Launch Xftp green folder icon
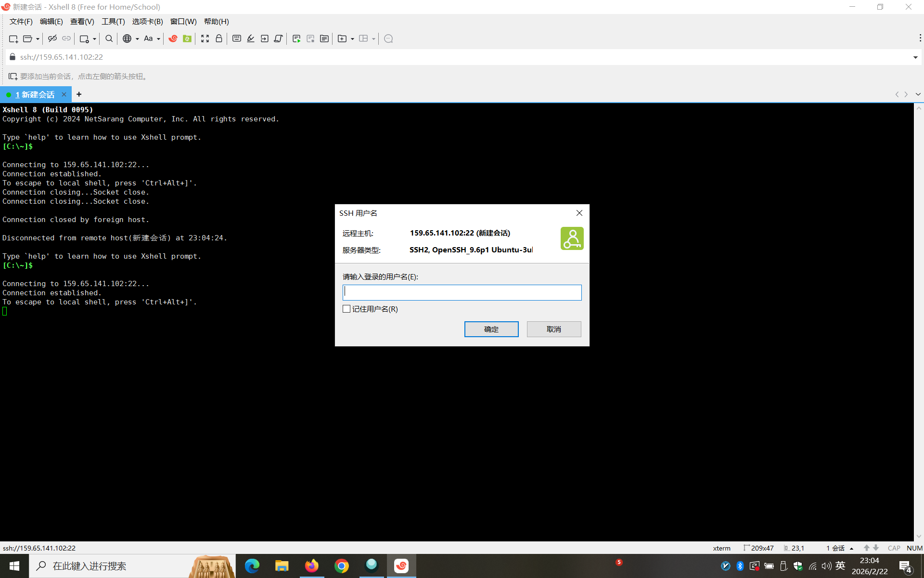The height and width of the screenshot is (578, 924). 187,39
